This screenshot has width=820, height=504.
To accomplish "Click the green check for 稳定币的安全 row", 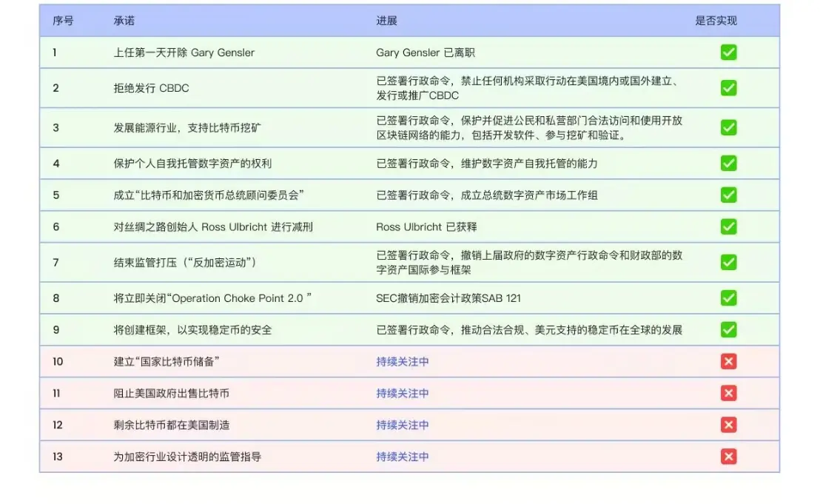I will pos(728,330).
